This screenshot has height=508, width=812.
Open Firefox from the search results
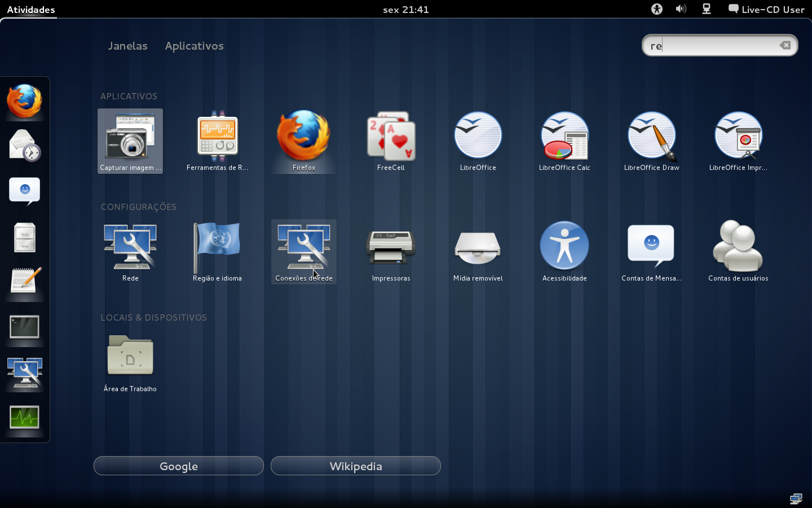pyautogui.click(x=304, y=141)
